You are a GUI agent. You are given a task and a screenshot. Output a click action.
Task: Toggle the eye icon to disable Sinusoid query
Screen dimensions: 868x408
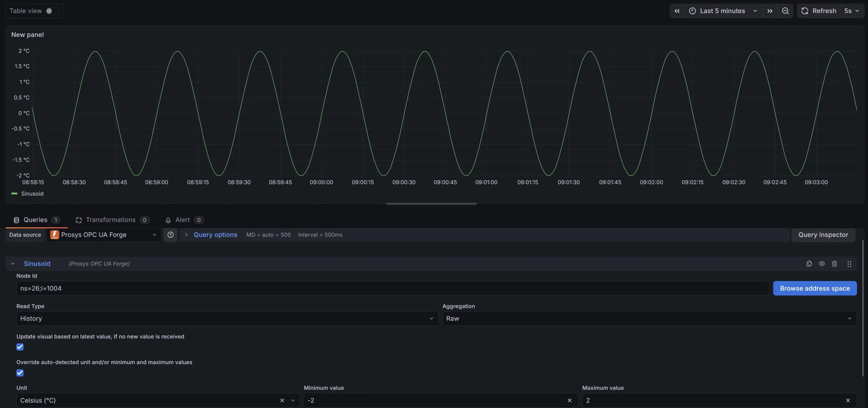[x=822, y=264]
